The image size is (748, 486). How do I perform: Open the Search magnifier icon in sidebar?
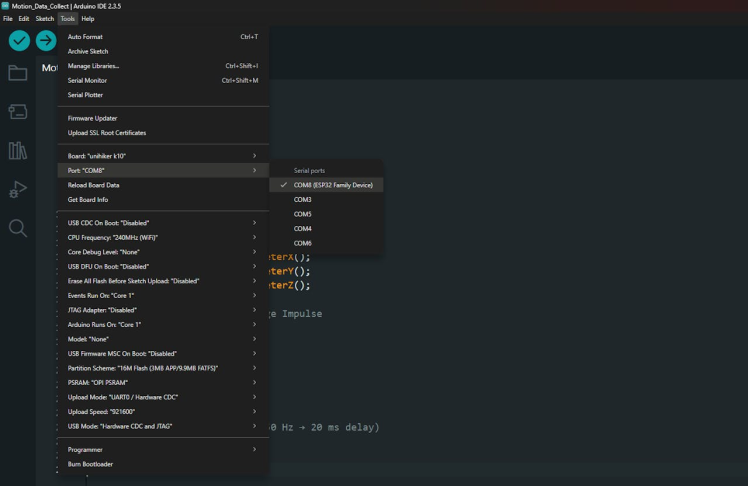point(18,228)
